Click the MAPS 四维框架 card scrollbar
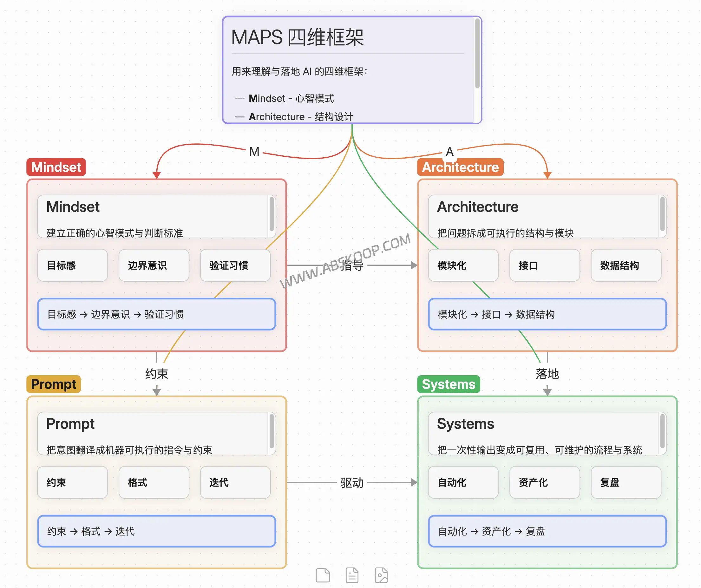The width and height of the screenshot is (701, 588). point(477,53)
